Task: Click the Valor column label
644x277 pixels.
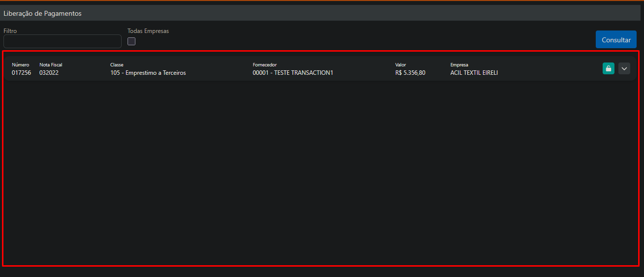Action: [x=400, y=65]
